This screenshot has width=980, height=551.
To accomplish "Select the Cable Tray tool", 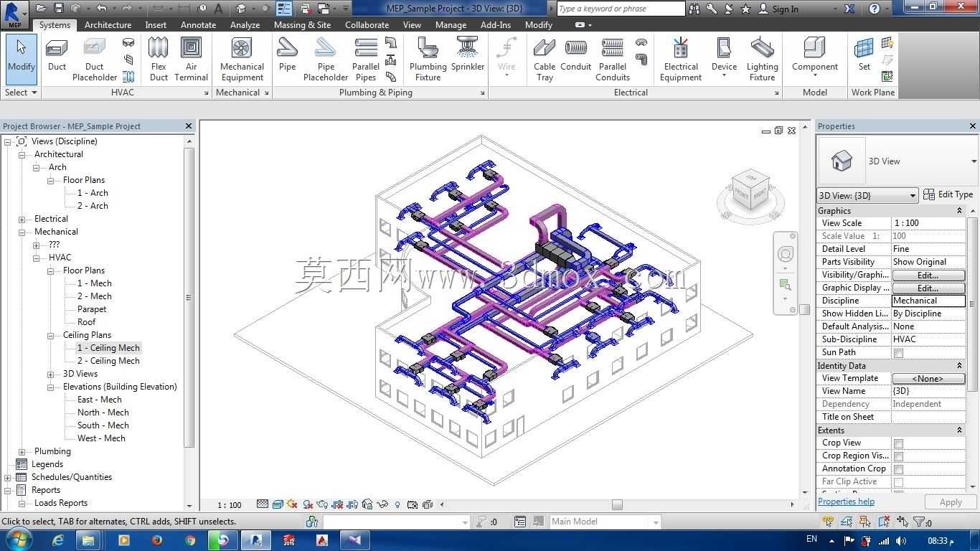I will tap(545, 59).
